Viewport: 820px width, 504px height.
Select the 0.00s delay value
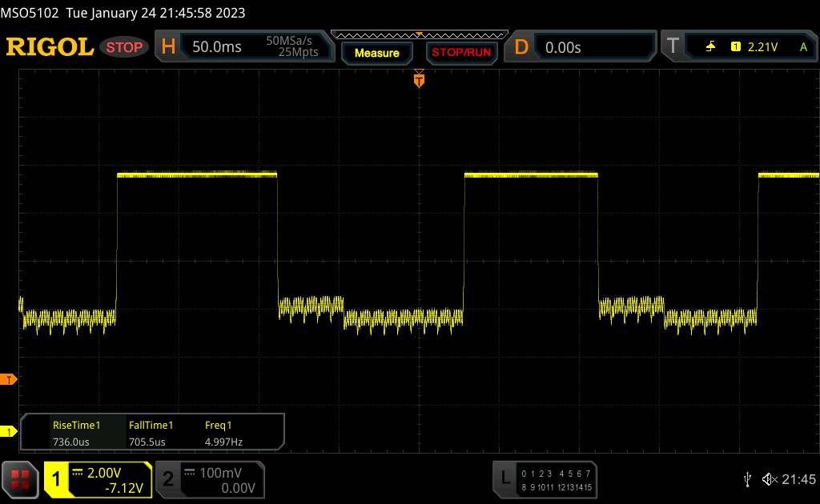click(563, 47)
